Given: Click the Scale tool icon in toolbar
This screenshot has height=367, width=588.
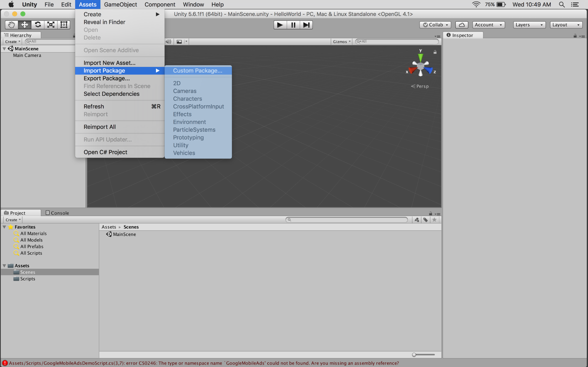Looking at the screenshot, I should coord(51,24).
